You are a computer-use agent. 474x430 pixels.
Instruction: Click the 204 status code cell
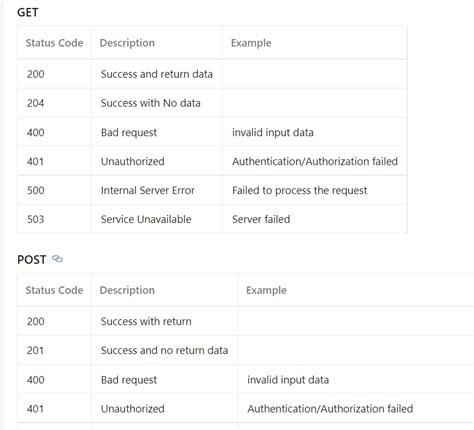tap(36, 103)
